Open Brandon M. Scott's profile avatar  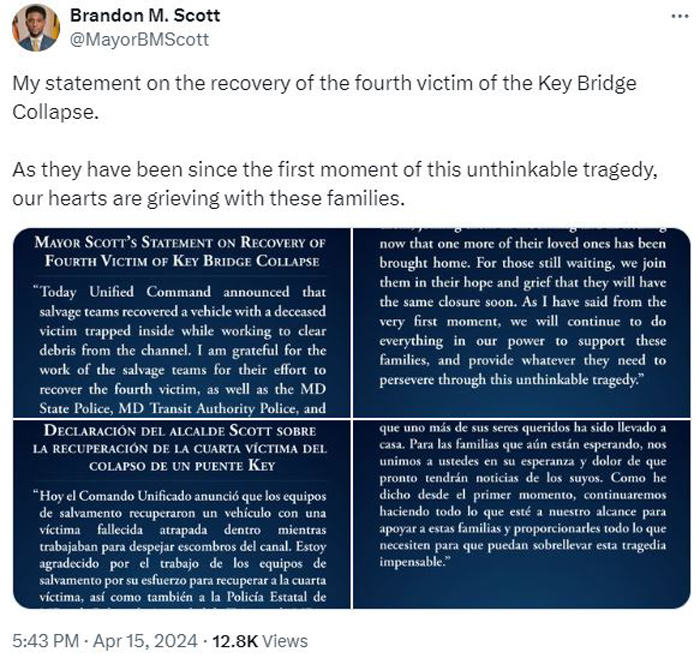(x=36, y=28)
